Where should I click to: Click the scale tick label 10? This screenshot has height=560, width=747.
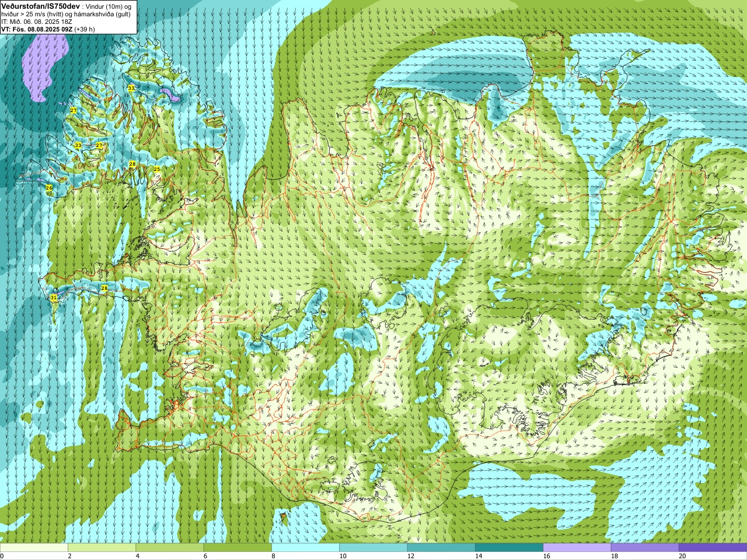(343, 556)
